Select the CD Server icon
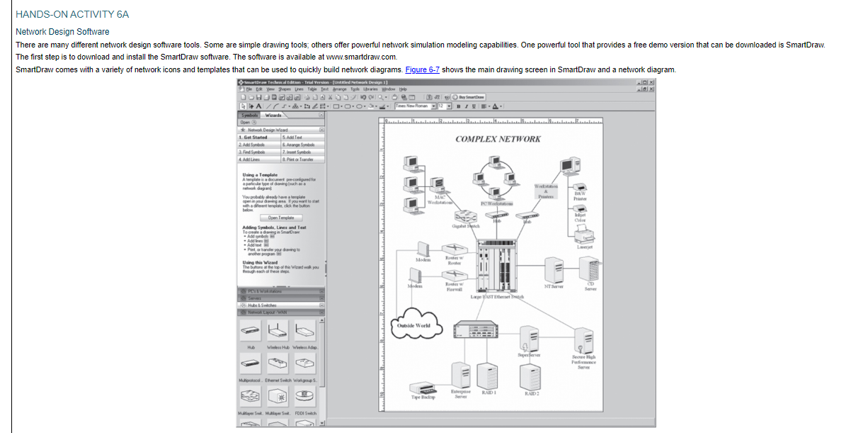Image resolution: width=868 pixels, height=433 pixels. pos(589,271)
